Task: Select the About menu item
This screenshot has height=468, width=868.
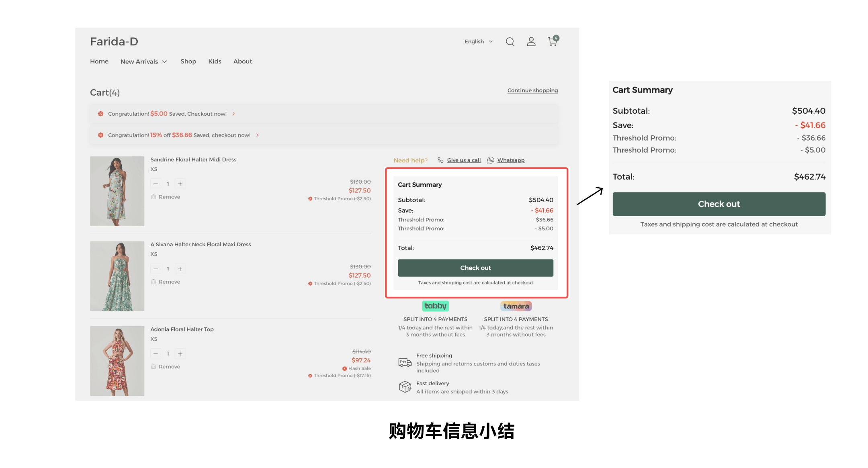Action: (x=242, y=61)
